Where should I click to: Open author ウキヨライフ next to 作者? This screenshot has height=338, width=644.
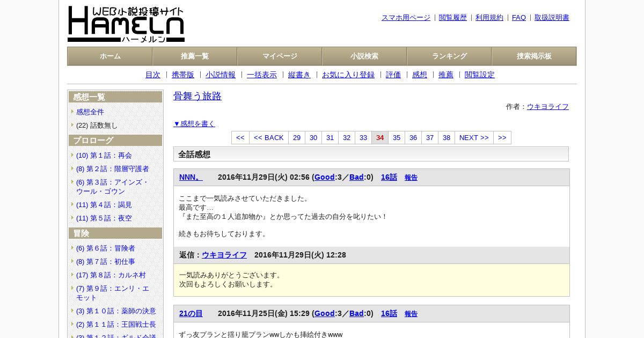pos(548,106)
